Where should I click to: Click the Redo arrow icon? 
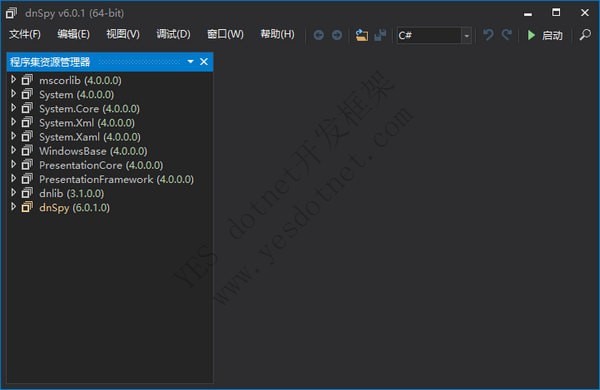pyautogui.click(x=507, y=35)
